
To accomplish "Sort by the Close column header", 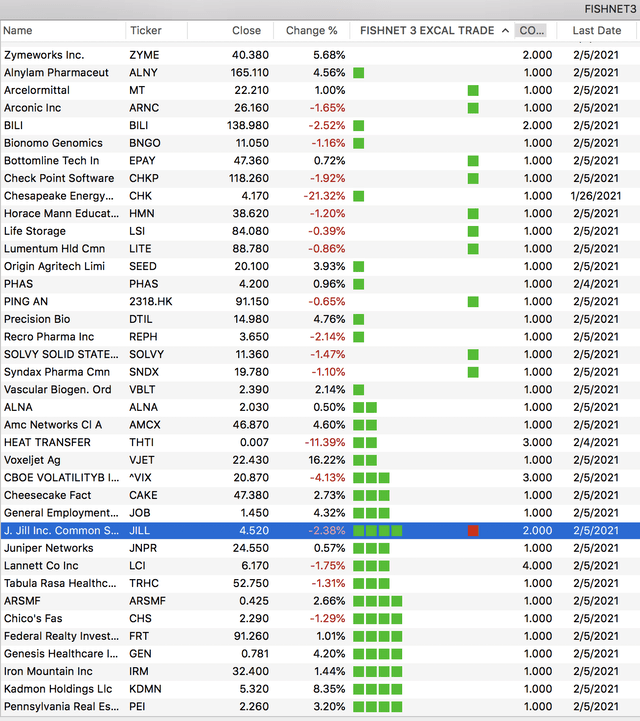I will [x=246, y=31].
